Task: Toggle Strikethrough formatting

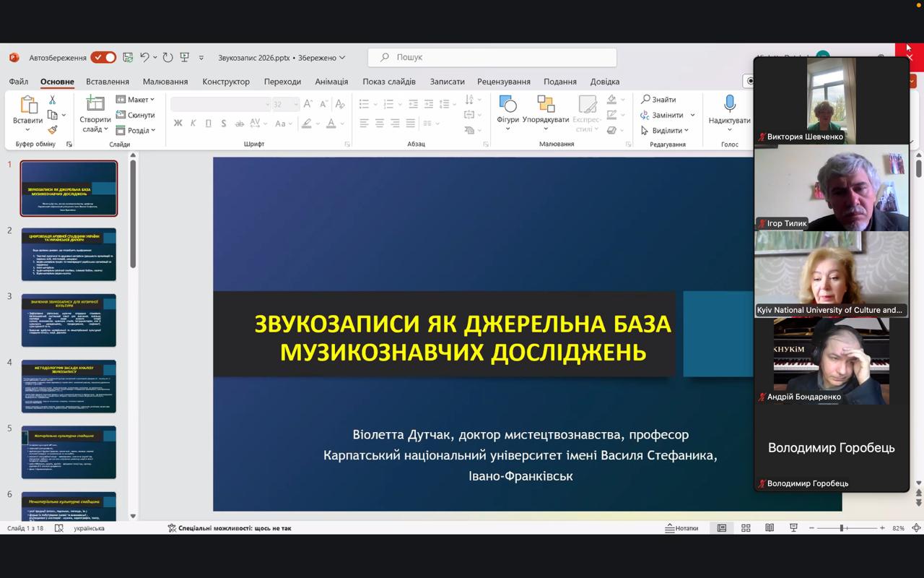Action: point(239,124)
